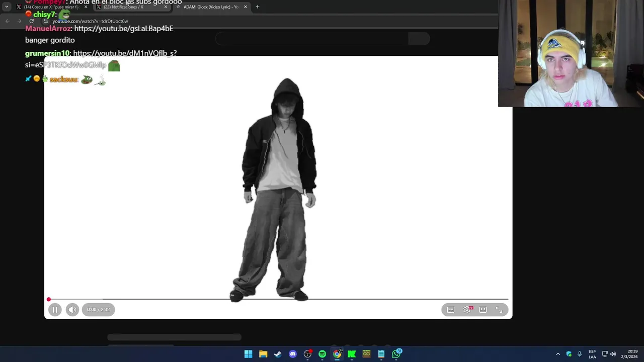Pause the YouTube video

pyautogui.click(x=55, y=310)
